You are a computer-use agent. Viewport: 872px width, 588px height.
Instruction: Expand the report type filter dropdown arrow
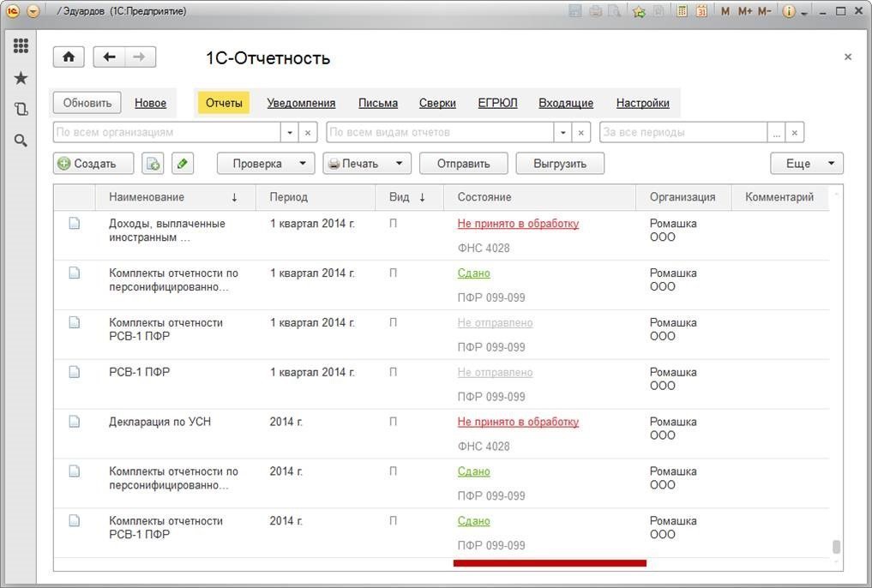562,132
